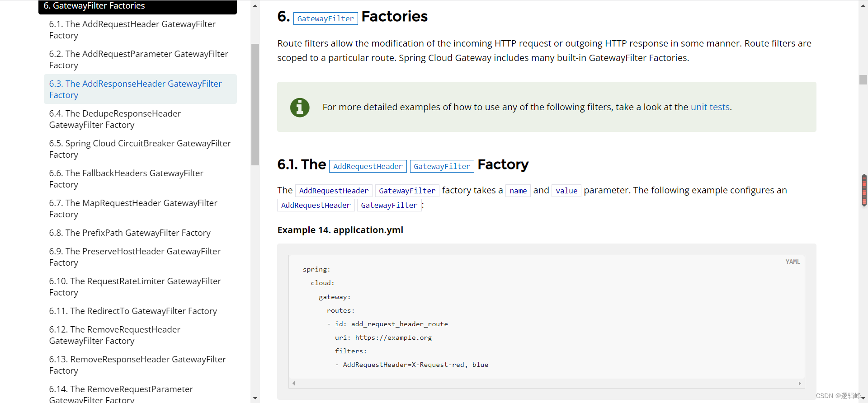This screenshot has width=868, height=403.
Task: Select the highlighted 6.3 AddResponseHeader entry
Action: 135,89
